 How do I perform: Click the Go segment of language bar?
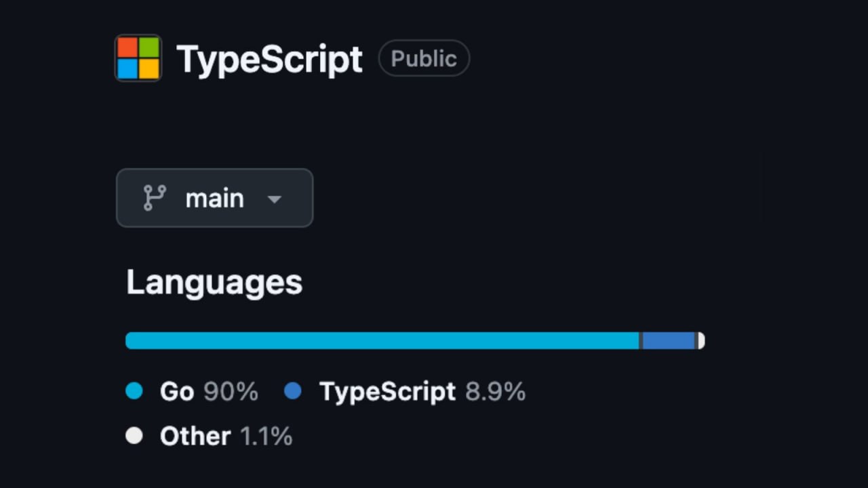point(382,340)
